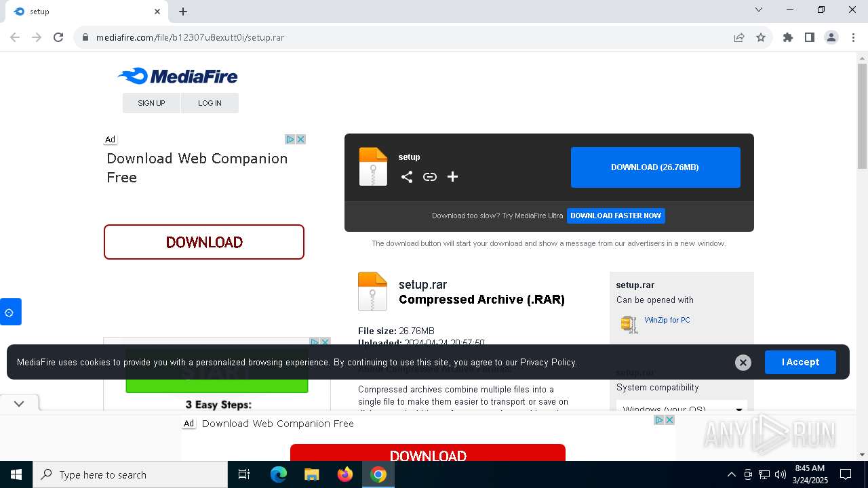Open Task View on taskbar
The height and width of the screenshot is (488, 868).
click(244, 474)
